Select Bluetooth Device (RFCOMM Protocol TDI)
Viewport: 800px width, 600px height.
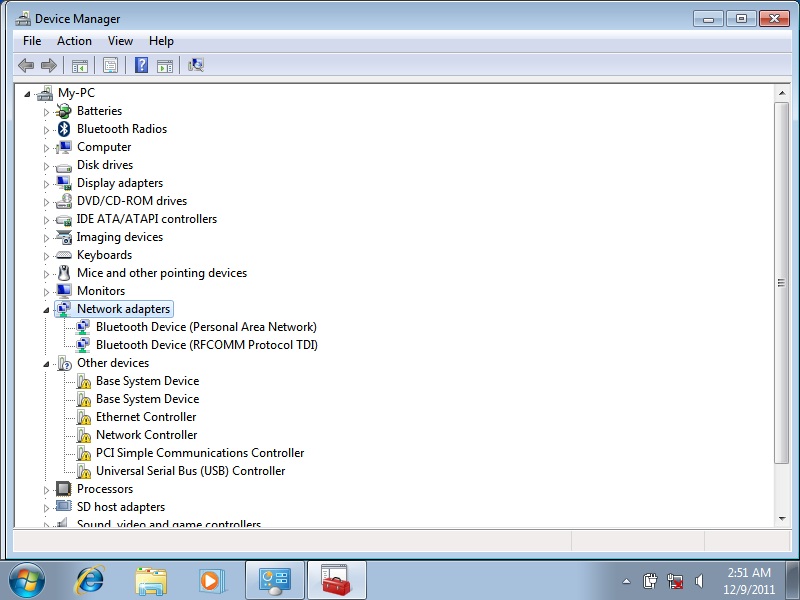click(207, 345)
